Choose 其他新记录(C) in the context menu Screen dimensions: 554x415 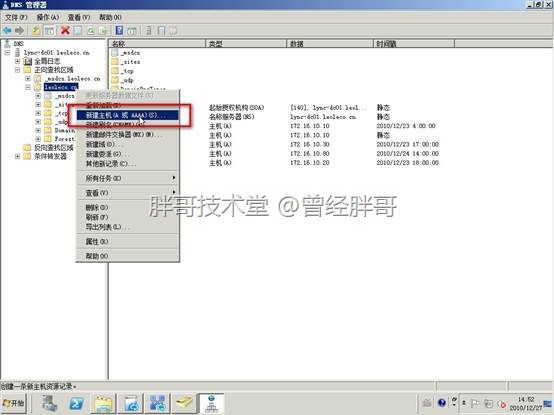(x=128, y=164)
